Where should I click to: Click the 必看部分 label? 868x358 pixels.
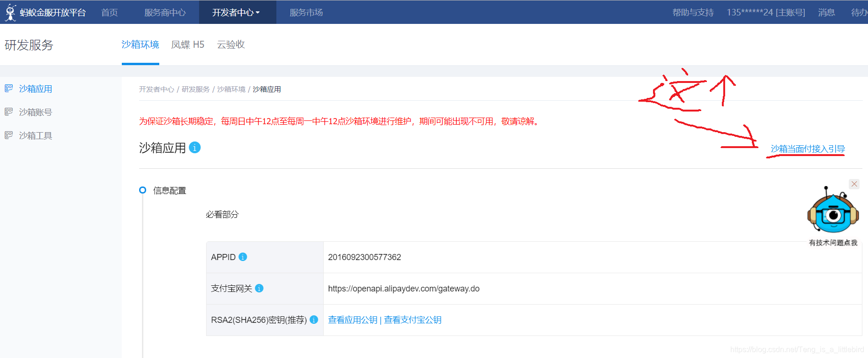[223, 214]
